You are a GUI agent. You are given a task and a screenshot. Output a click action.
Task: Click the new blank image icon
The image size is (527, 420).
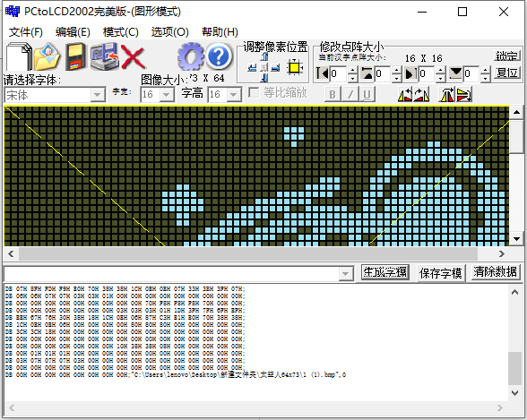[19, 56]
